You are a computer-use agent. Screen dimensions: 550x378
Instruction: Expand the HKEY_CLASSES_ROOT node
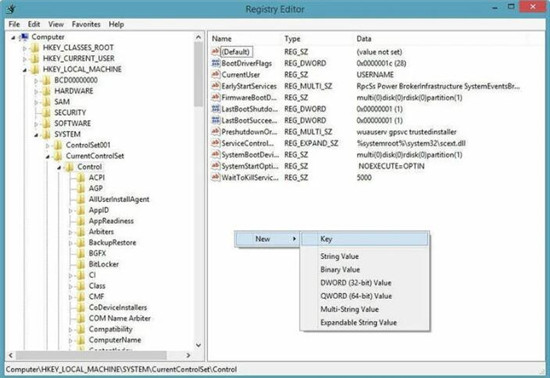pyautogui.click(x=25, y=48)
